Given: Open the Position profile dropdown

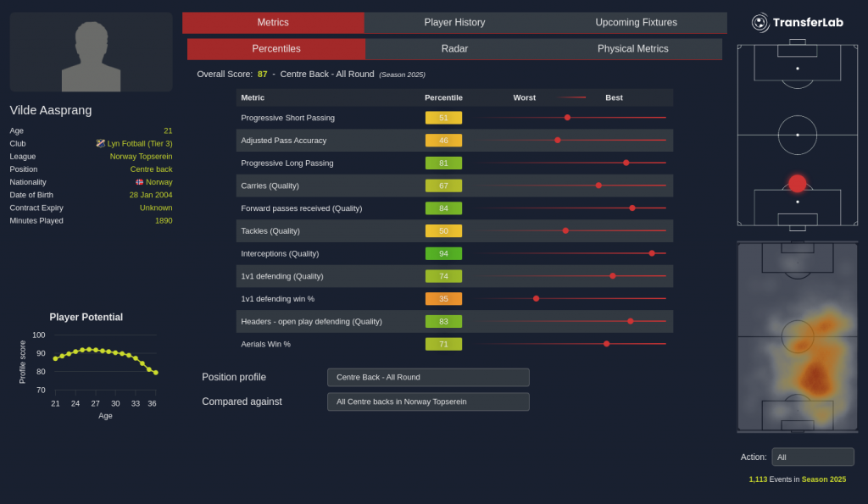Looking at the screenshot, I should [428, 377].
